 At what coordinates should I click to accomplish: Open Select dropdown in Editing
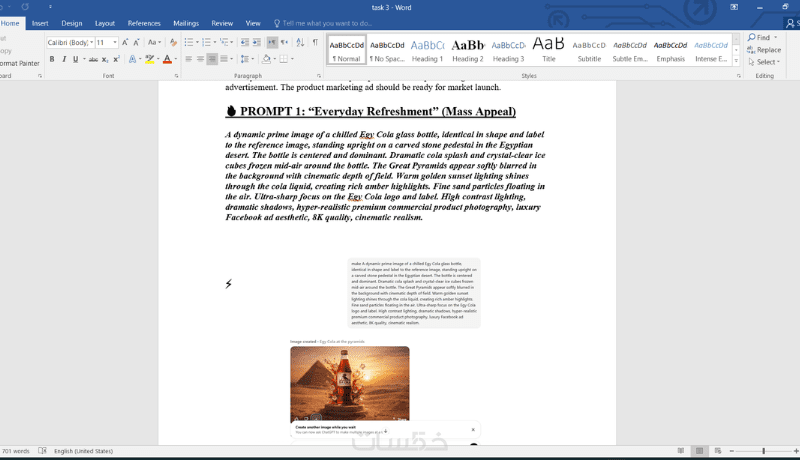(764, 62)
